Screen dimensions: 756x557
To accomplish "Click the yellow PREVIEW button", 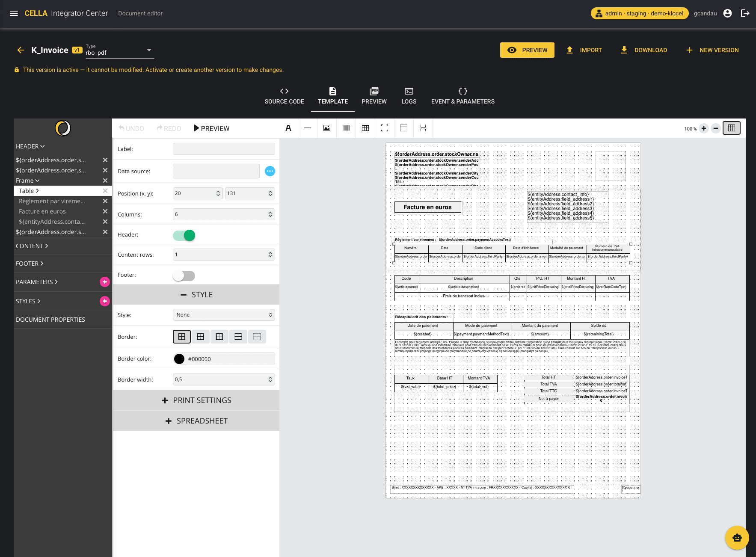I will click(x=527, y=50).
